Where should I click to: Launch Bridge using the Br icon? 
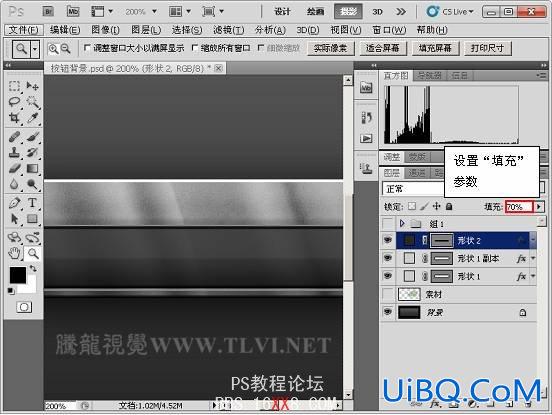(48, 12)
